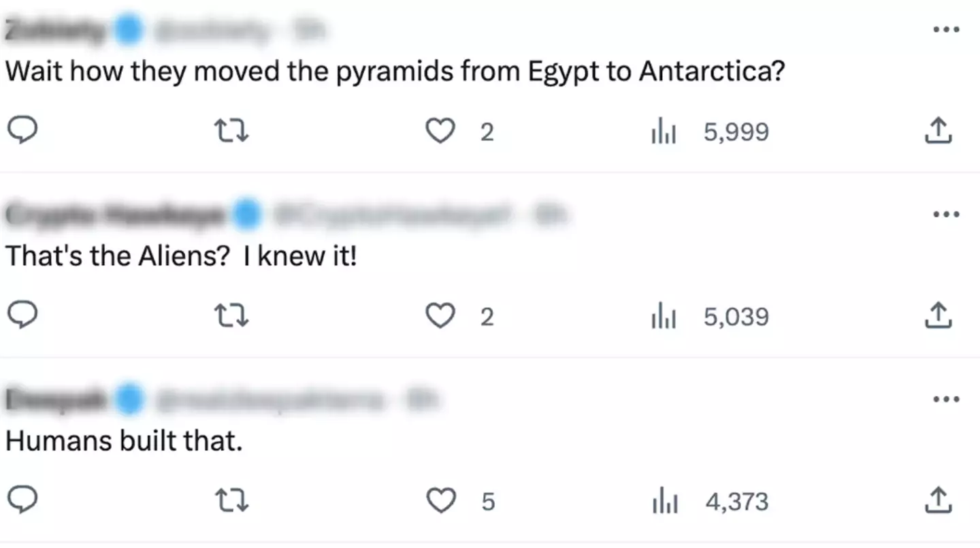980x548 pixels.
Task: Retweet the "Humans built that." tweet
Action: coord(231,502)
